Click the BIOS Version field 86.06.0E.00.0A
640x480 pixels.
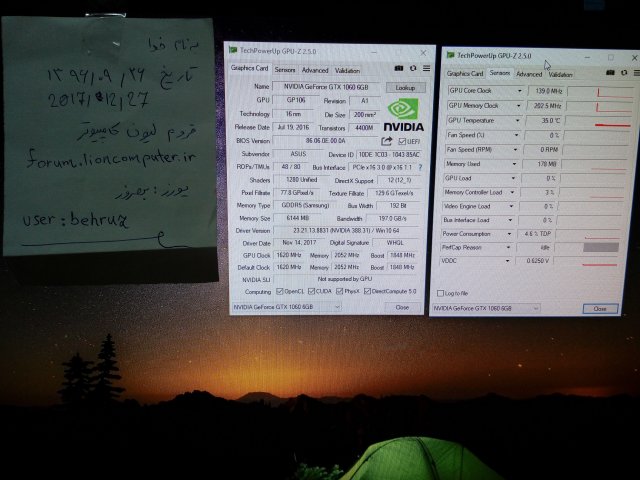click(x=326, y=141)
